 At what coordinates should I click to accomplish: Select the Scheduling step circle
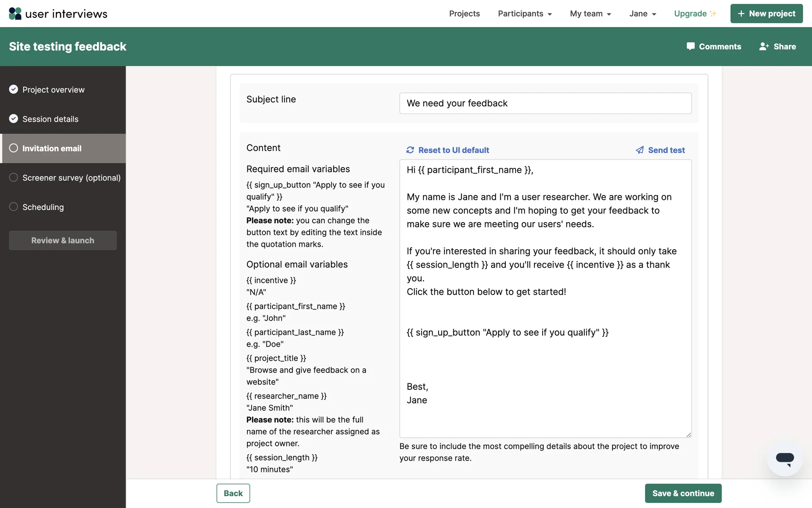click(x=14, y=207)
